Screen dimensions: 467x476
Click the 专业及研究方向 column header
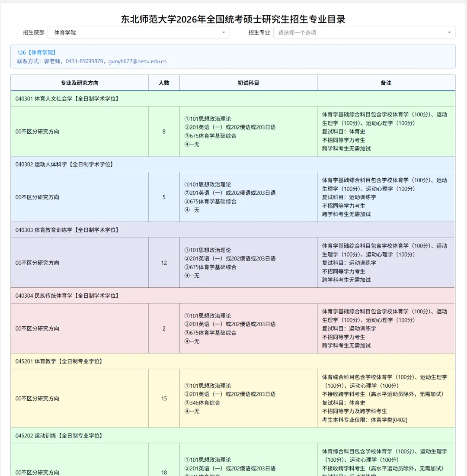(80, 83)
